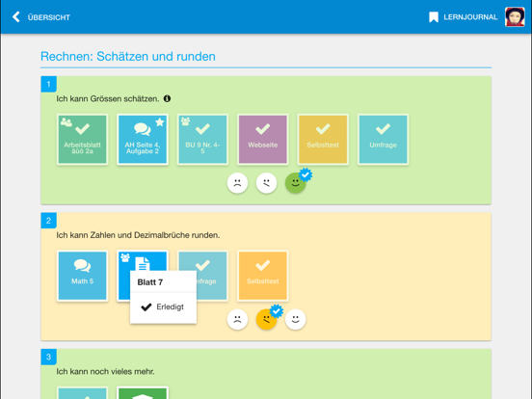Click the heading 'Rechnen: Schätzen und runden'
The height and width of the screenshot is (399, 532).
pyautogui.click(x=128, y=56)
